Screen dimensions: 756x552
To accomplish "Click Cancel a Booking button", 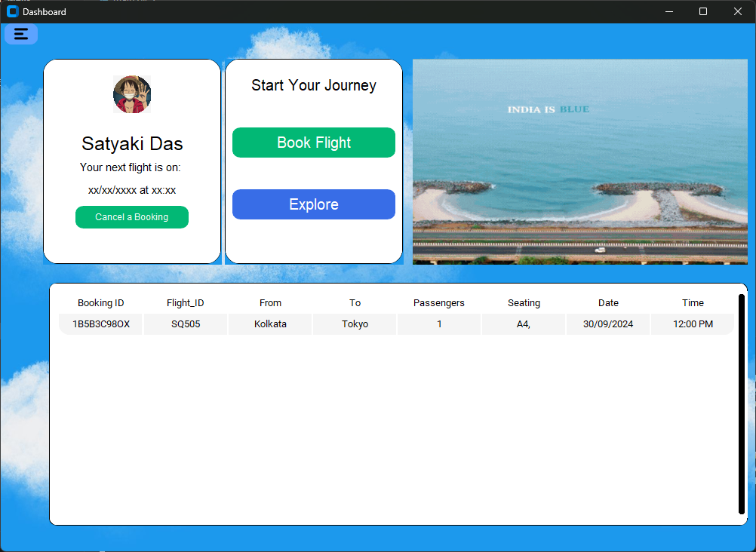I will tap(132, 217).
